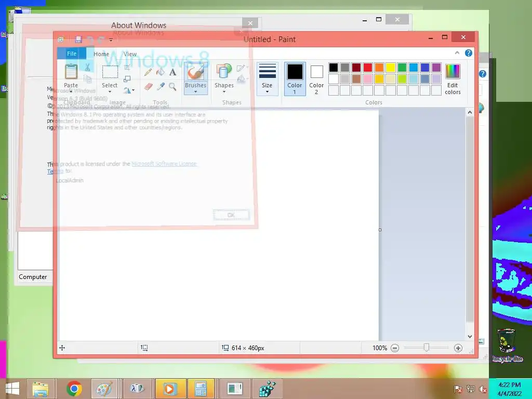This screenshot has width=532, height=399.
Task: Select the Fill with color bucket tool
Action: click(x=160, y=72)
